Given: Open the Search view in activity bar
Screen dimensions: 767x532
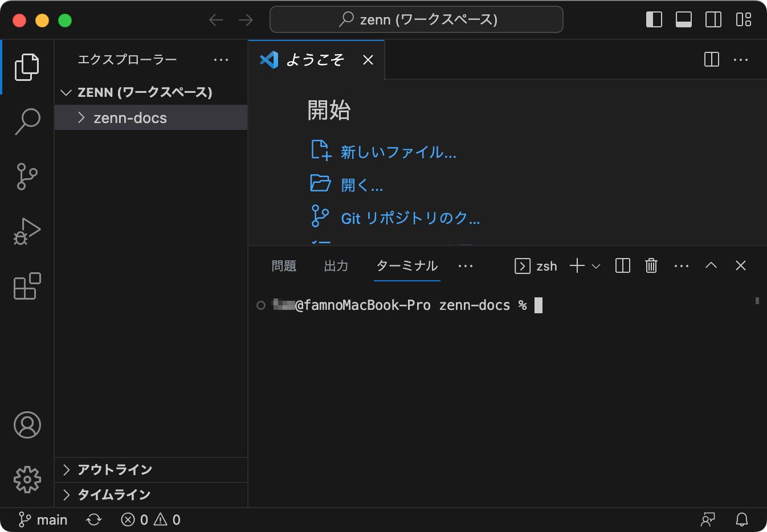Looking at the screenshot, I should click(27, 121).
